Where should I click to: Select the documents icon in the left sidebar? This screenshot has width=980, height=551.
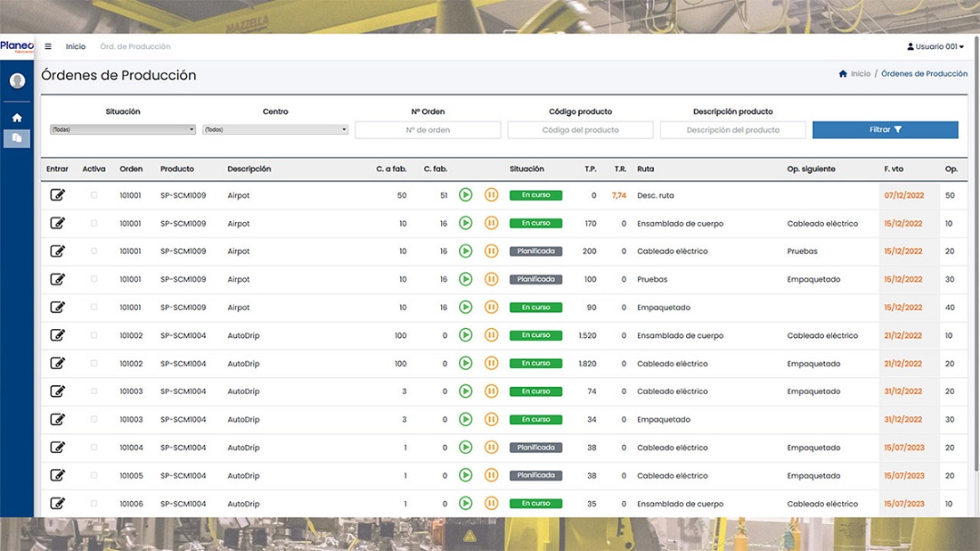16,138
